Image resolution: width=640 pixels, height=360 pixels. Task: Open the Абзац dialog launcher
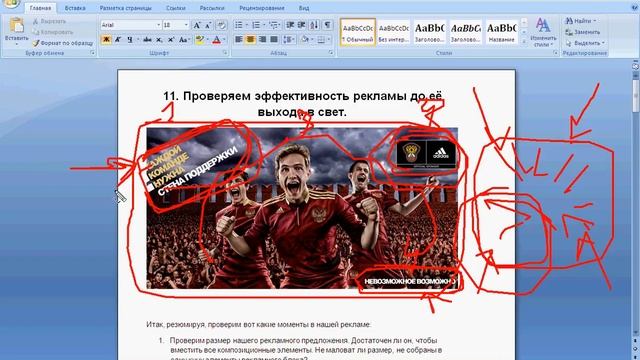(x=331, y=53)
